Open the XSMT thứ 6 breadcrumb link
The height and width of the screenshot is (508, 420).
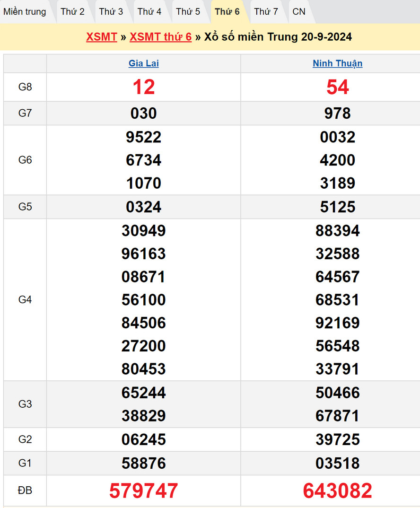(x=160, y=37)
